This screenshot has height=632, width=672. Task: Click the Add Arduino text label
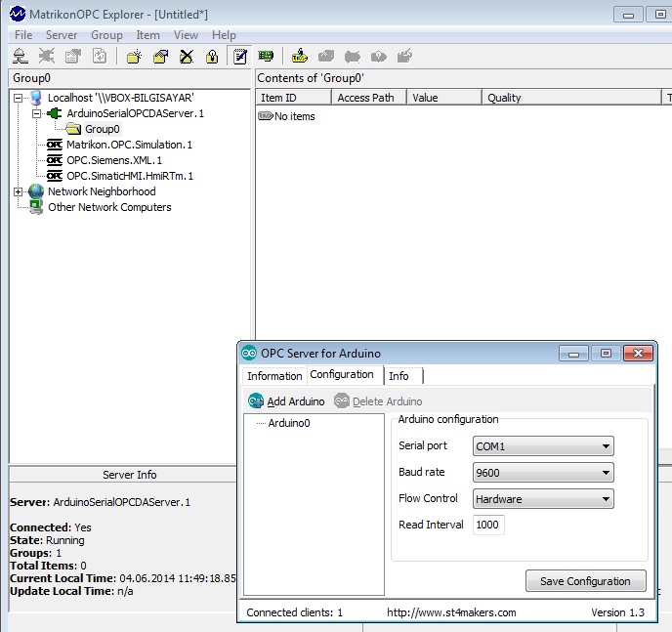tap(296, 401)
